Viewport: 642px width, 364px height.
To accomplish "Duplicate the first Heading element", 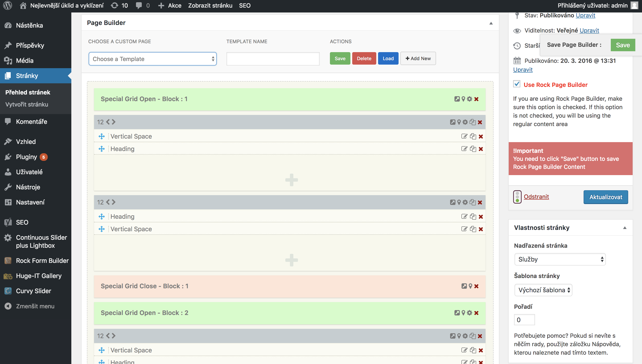I will (473, 149).
